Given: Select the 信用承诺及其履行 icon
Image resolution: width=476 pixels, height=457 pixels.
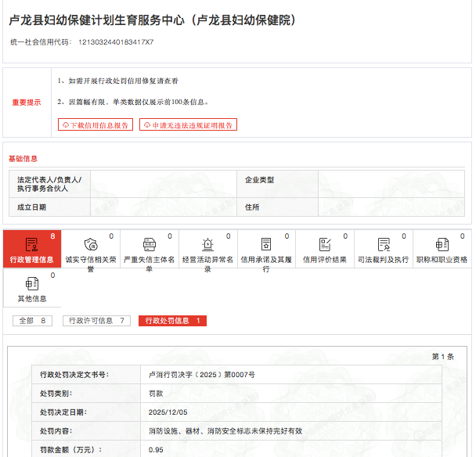Looking at the screenshot, I should point(266,244).
